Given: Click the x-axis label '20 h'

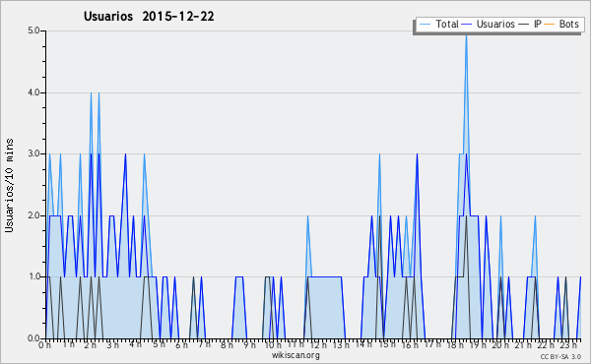Looking at the screenshot, I should coord(501,345).
